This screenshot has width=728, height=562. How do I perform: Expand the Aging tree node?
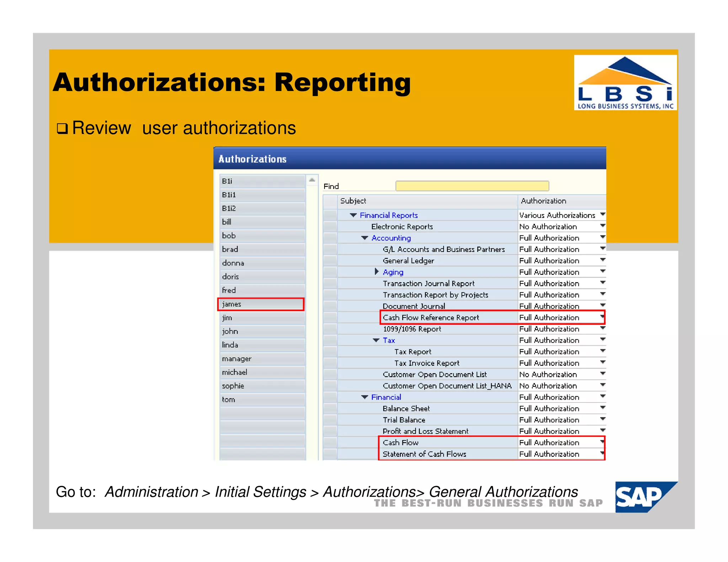click(x=377, y=272)
